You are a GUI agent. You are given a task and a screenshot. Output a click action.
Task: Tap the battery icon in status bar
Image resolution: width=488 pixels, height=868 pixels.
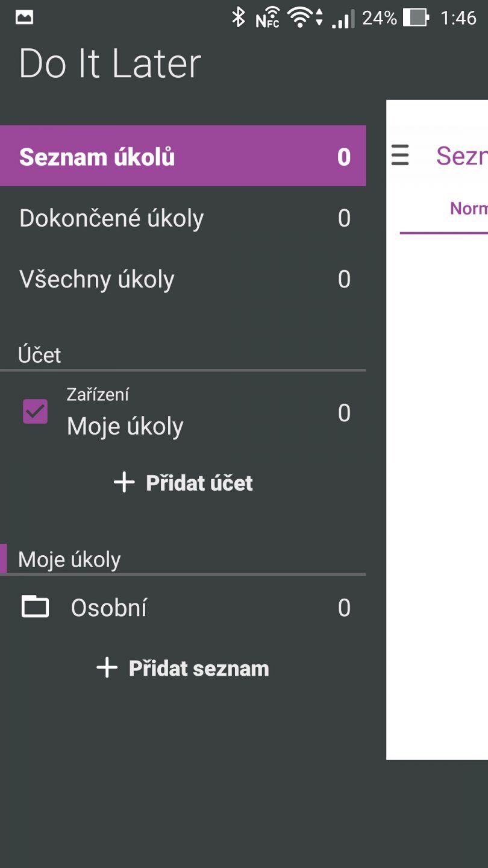415,18
